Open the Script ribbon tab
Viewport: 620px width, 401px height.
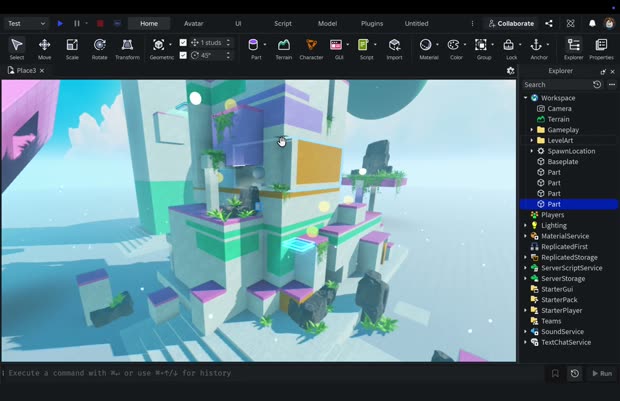click(283, 23)
